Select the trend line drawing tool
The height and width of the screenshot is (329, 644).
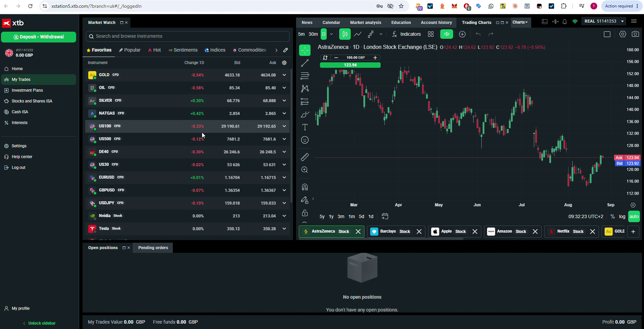point(305,63)
